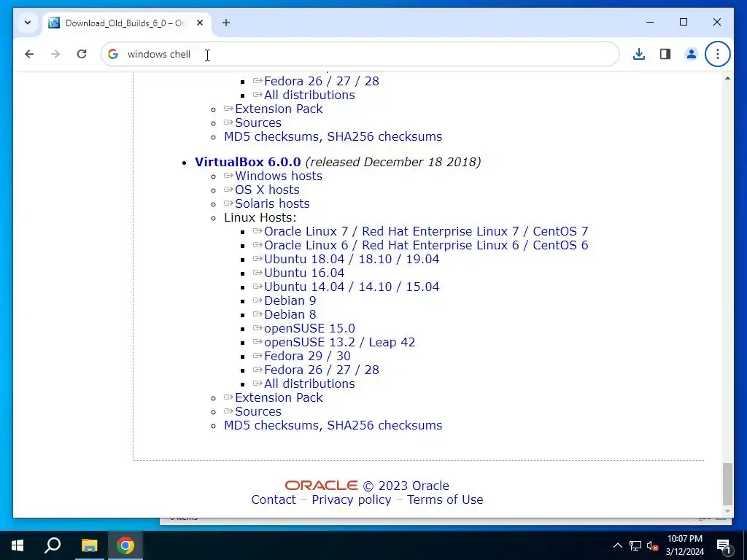Open the upper MD5 checksums link
The width and height of the screenshot is (747, 560).
point(271,136)
